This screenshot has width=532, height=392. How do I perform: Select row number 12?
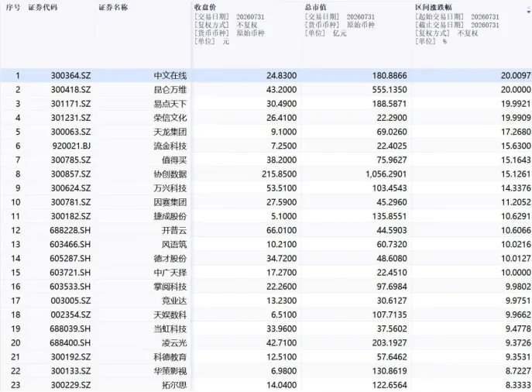[15, 230]
